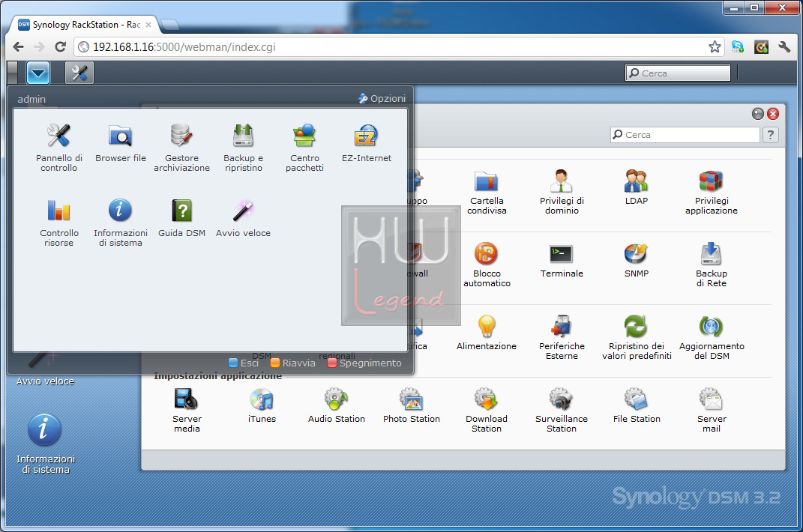Click Control Panel help question button
Image resolution: width=803 pixels, height=532 pixels.
tap(770, 135)
